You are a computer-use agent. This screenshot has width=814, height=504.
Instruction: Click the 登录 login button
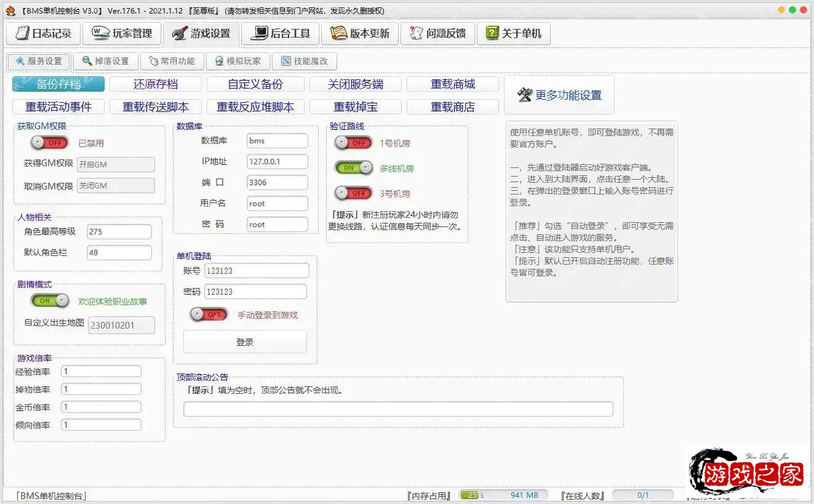pos(244,340)
